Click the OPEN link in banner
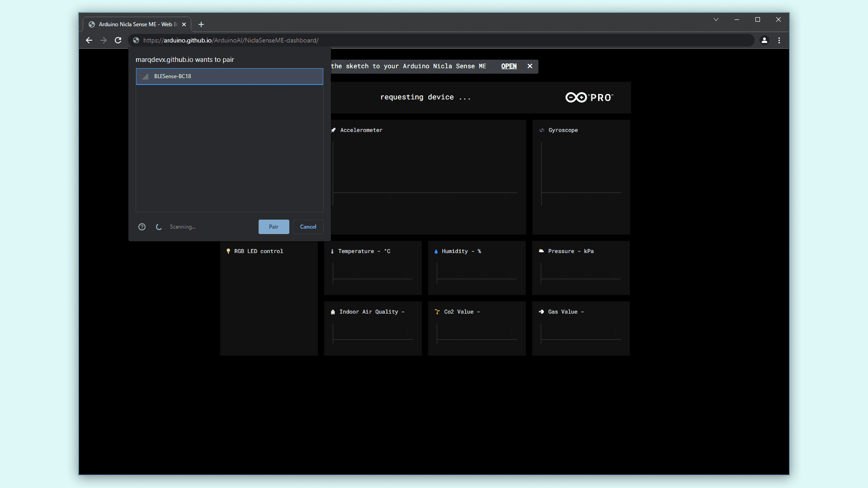868x488 pixels. (x=509, y=66)
